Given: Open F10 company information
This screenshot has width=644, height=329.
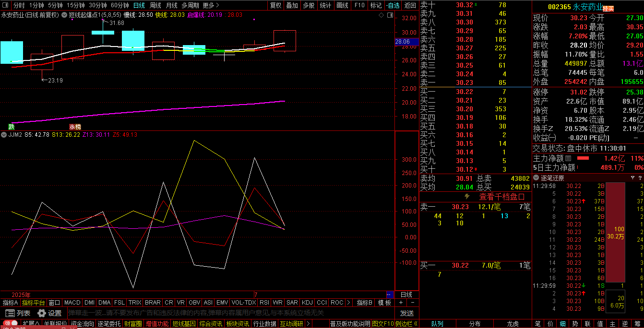Looking at the screenshot, I should point(359,6).
